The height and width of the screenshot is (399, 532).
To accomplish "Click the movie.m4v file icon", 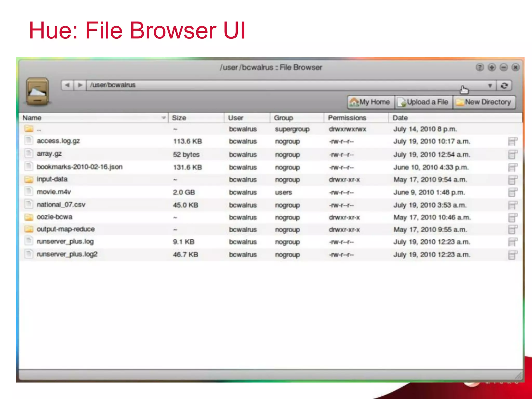I will (x=29, y=191).
